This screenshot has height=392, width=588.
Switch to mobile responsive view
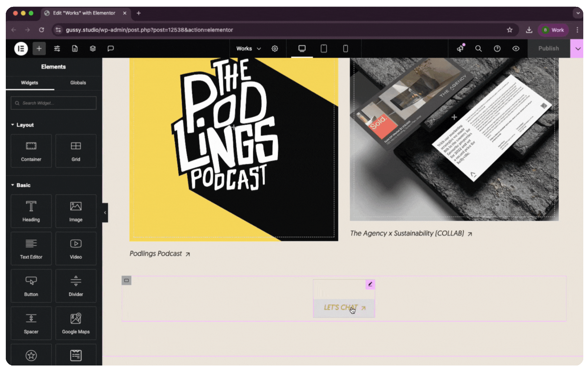tap(346, 49)
